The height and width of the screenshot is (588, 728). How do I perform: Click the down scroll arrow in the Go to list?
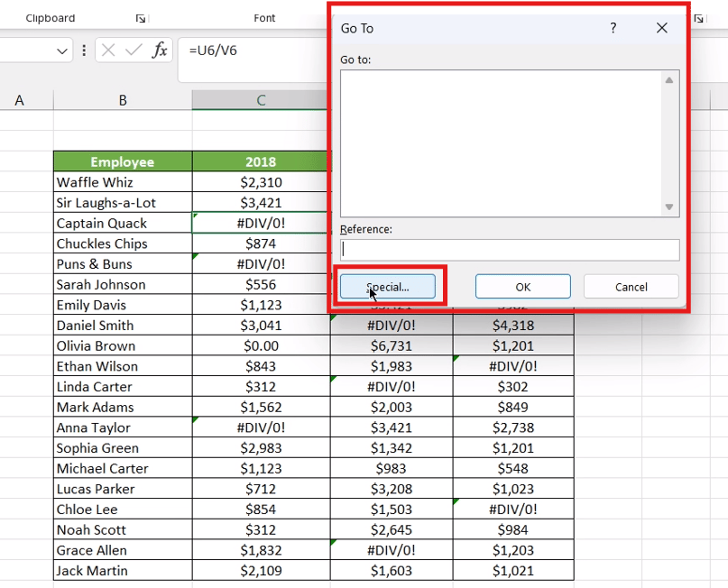click(669, 207)
